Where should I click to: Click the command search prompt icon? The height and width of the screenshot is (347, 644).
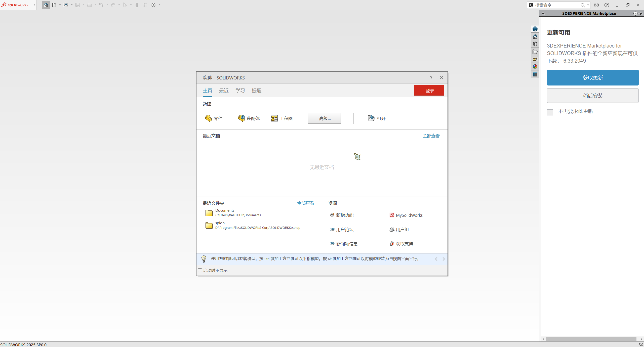coord(531,5)
